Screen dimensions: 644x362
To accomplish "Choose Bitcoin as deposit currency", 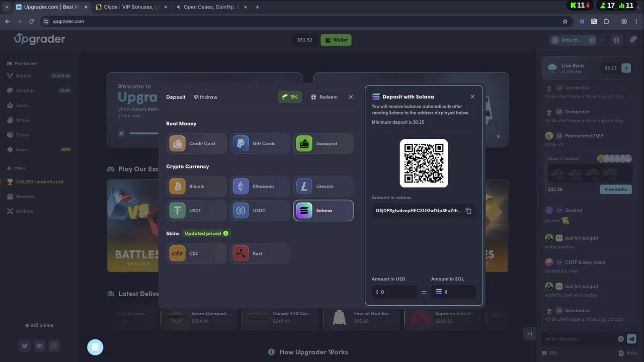I will (x=196, y=187).
